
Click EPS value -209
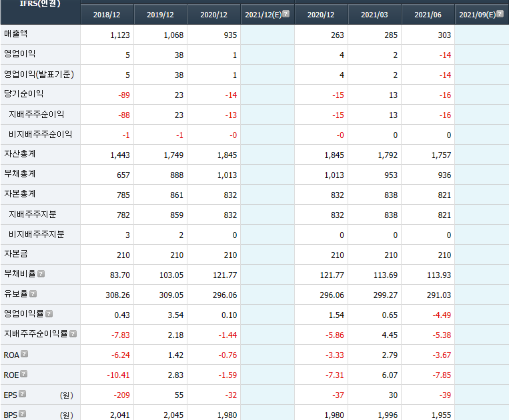[121, 395]
